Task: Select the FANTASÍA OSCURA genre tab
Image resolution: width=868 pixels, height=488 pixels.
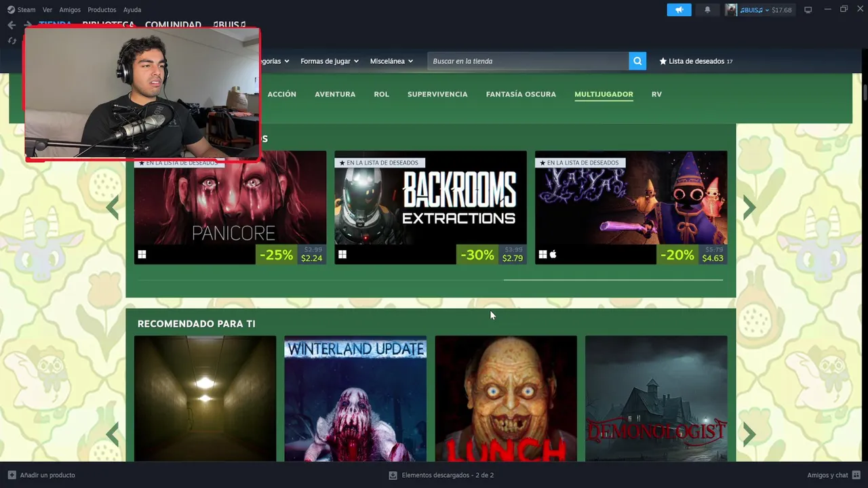Action: coord(521,94)
